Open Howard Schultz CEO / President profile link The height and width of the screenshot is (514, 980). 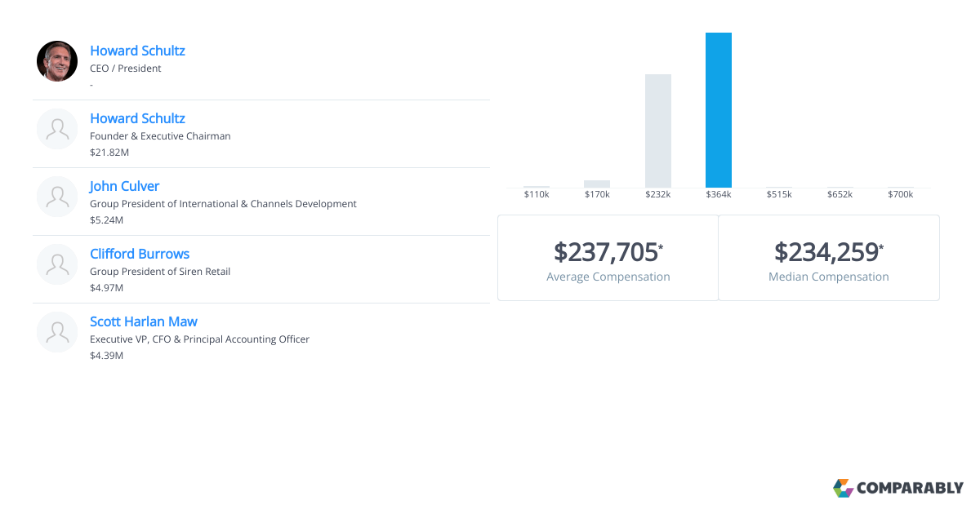click(x=137, y=51)
